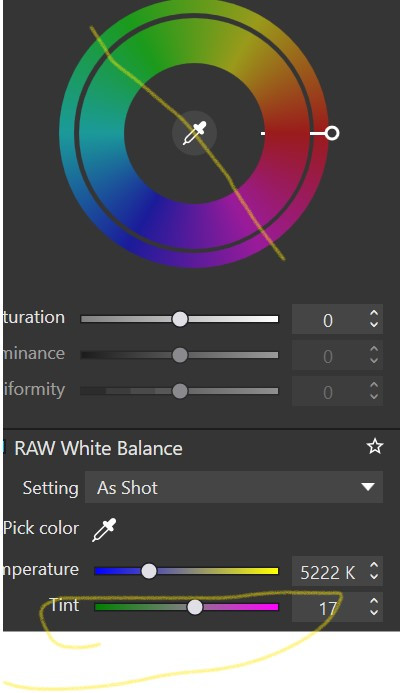Increase Tint value with up arrow
Image resolution: width=400 pixels, height=693 pixels.
click(x=374, y=601)
